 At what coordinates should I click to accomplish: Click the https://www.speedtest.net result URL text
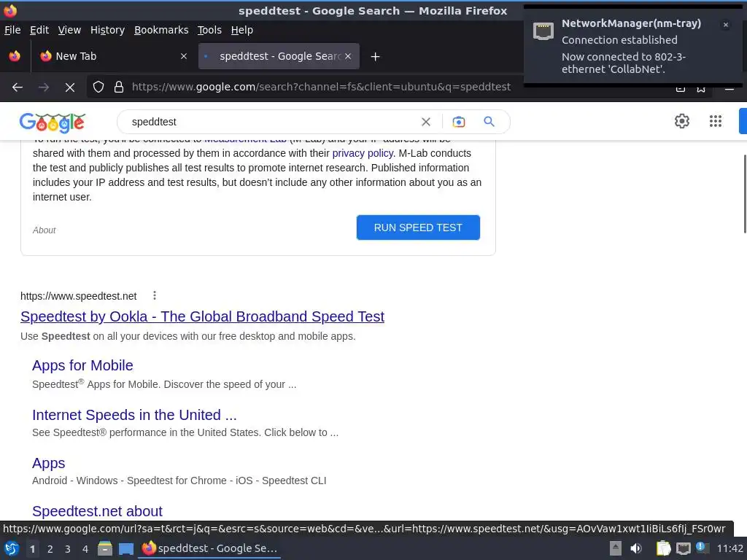[x=79, y=296]
